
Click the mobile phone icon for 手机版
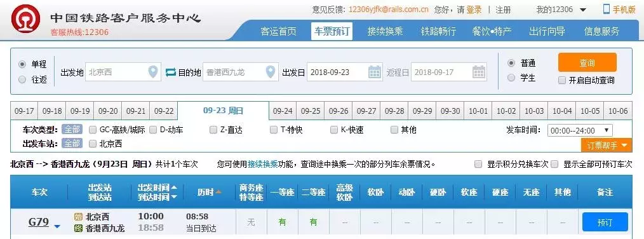coord(607,9)
